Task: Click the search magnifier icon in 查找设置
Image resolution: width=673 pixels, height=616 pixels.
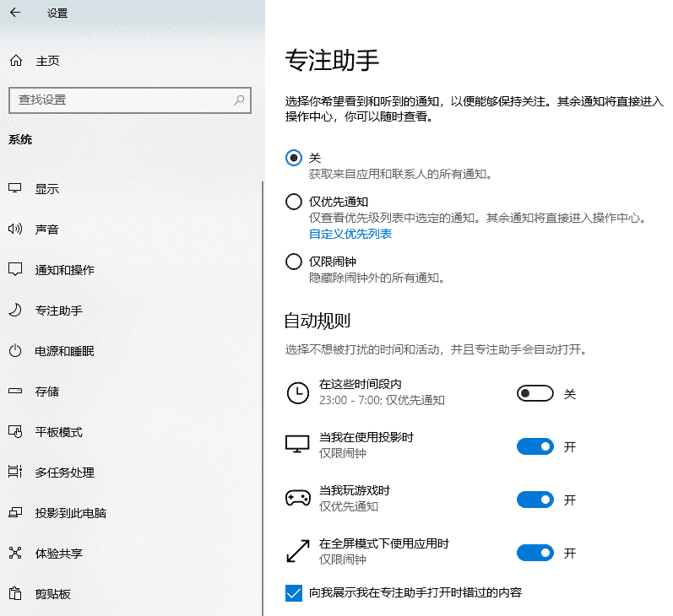Action: coord(239,100)
